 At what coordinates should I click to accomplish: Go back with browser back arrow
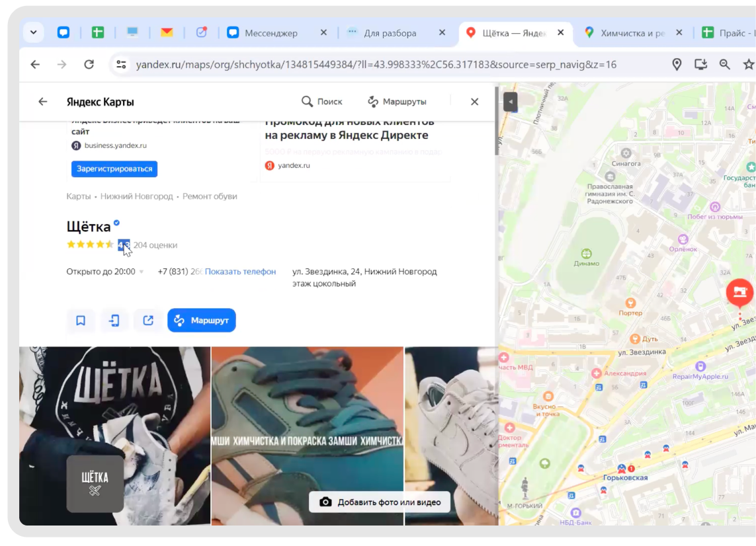35,65
